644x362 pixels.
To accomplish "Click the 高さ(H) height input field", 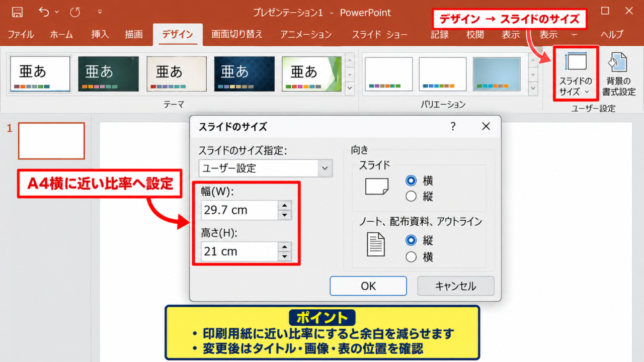I will tap(239, 251).
